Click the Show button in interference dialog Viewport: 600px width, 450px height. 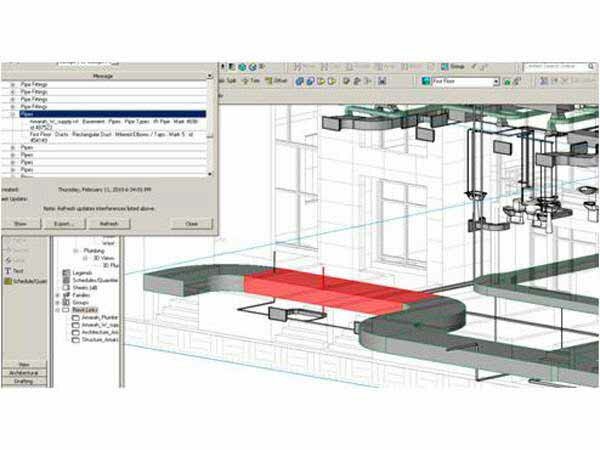(x=20, y=223)
